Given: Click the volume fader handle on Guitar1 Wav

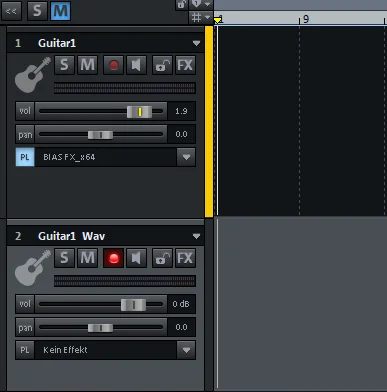Looking at the screenshot, I should click(133, 305).
